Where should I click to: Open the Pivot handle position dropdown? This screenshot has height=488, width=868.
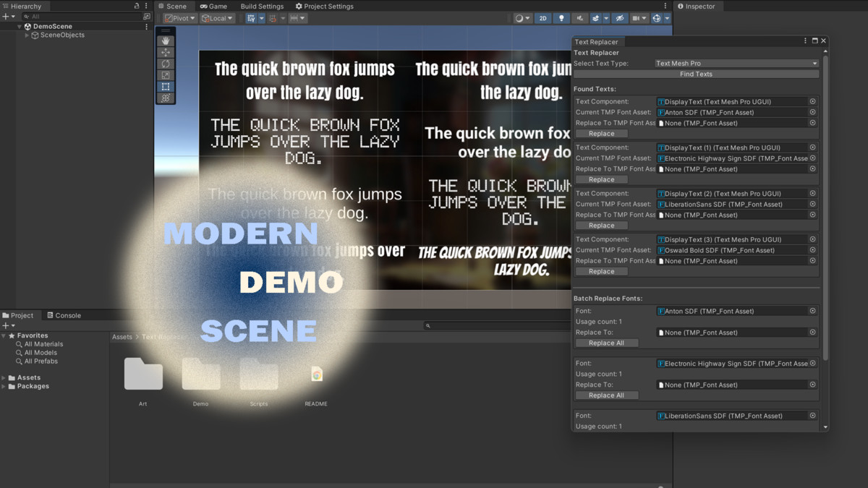pos(179,18)
